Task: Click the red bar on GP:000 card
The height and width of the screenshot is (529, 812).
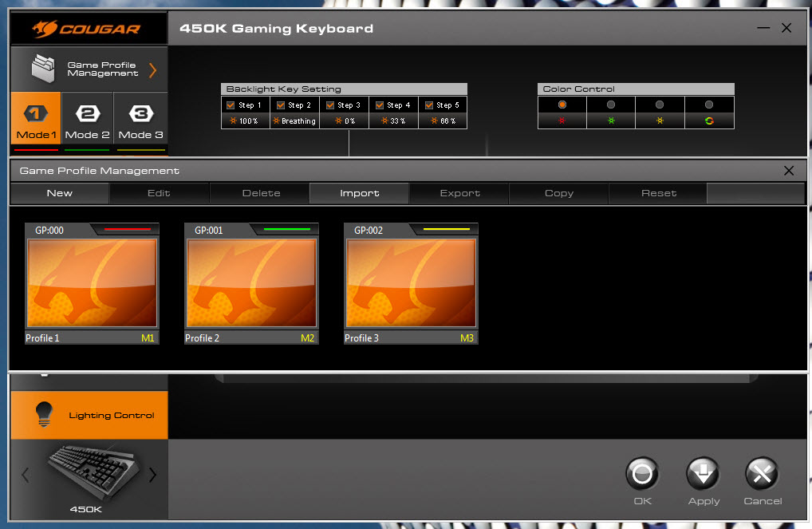Action: [x=128, y=229]
